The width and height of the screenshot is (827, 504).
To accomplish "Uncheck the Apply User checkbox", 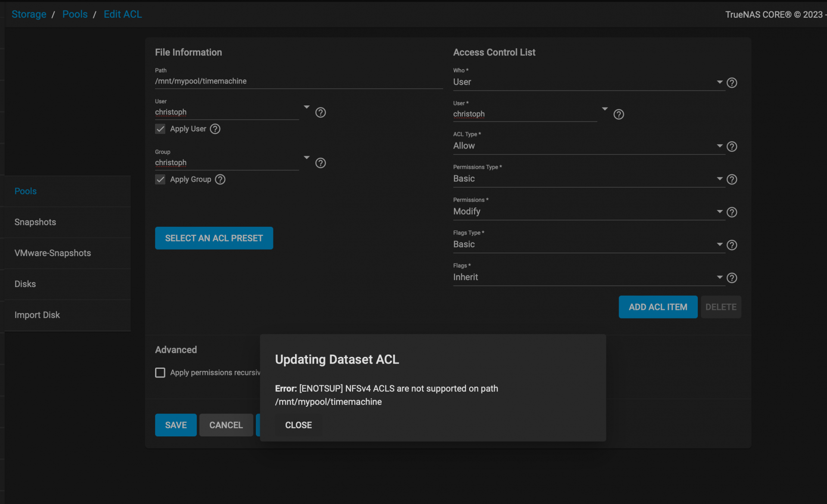I will (160, 129).
